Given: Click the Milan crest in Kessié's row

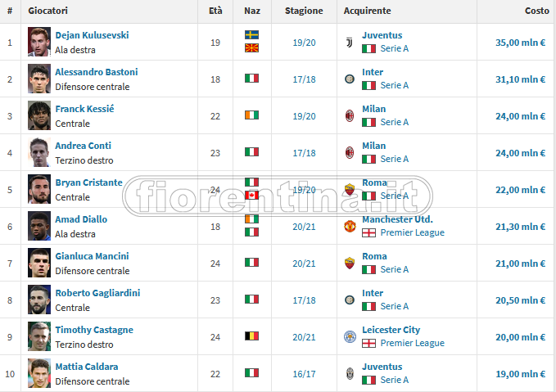Looking at the screenshot, I should (350, 115).
